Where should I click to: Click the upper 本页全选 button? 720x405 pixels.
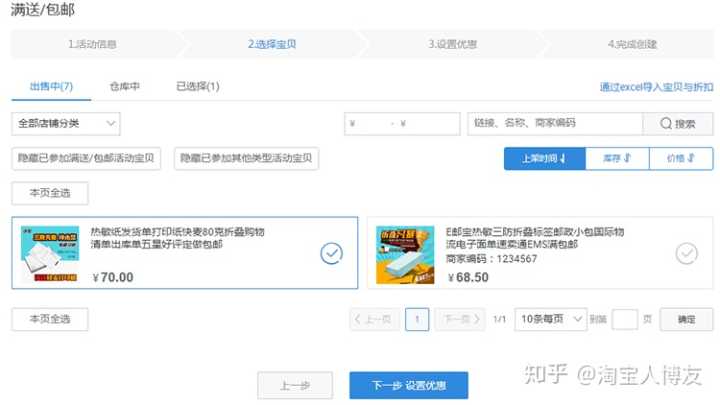pyautogui.click(x=50, y=193)
